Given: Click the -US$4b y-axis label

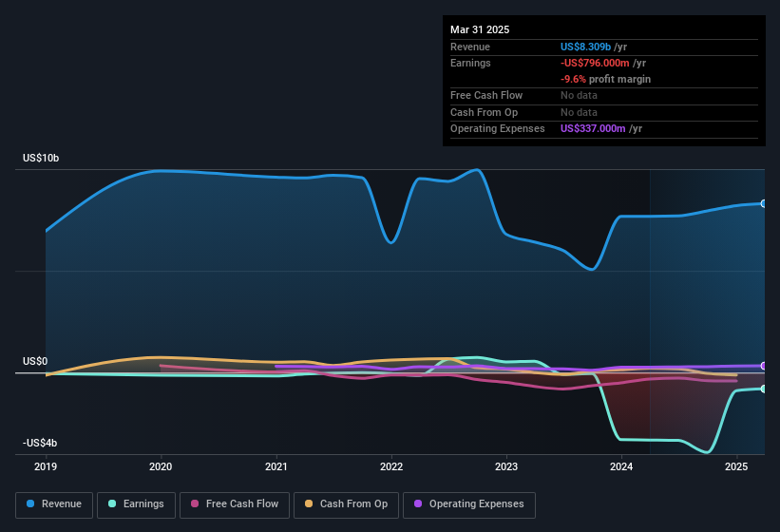Looking at the screenshot, I should pyautogui.click(x=40, y=443).
